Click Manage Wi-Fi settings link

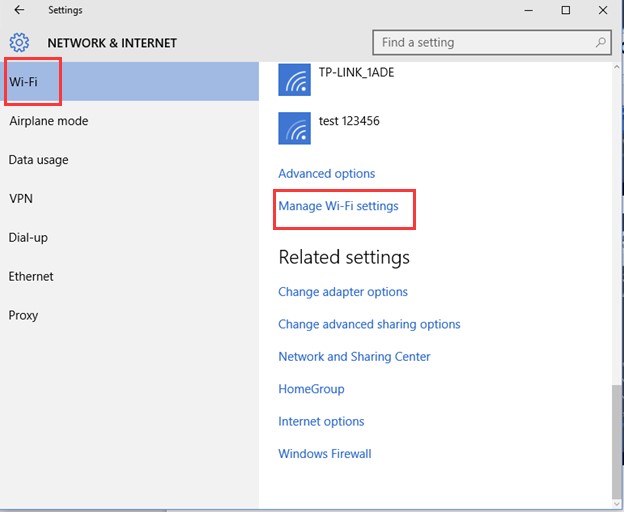(338, 206)
